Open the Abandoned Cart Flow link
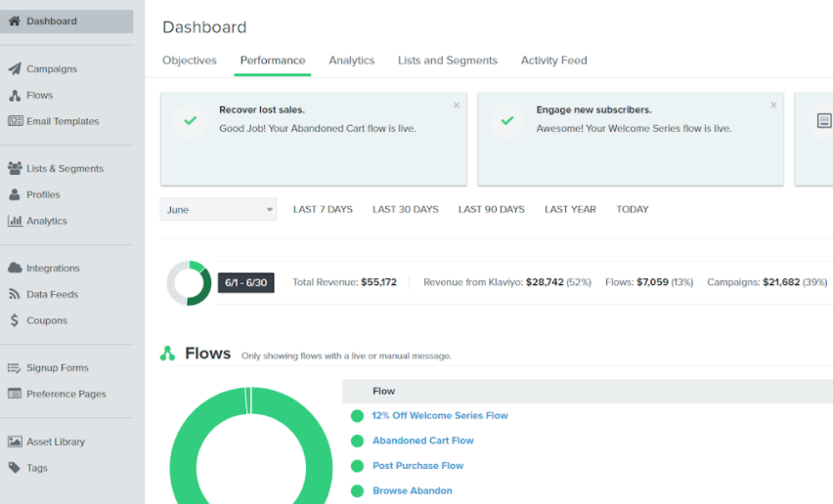This screenshot has width=833, height=504. pyautogui.click(x=423, y=441)
